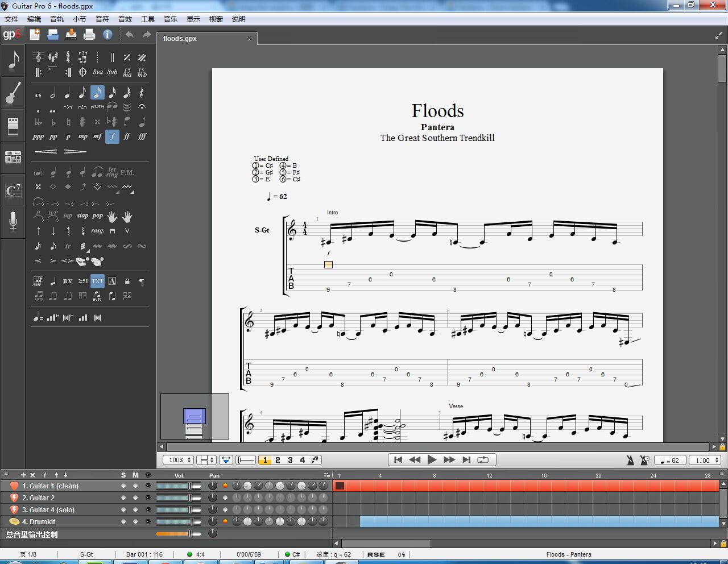Open the page layout dropdown
The height and width of the screenshot is (564, 728).
[x=206, y=460]
